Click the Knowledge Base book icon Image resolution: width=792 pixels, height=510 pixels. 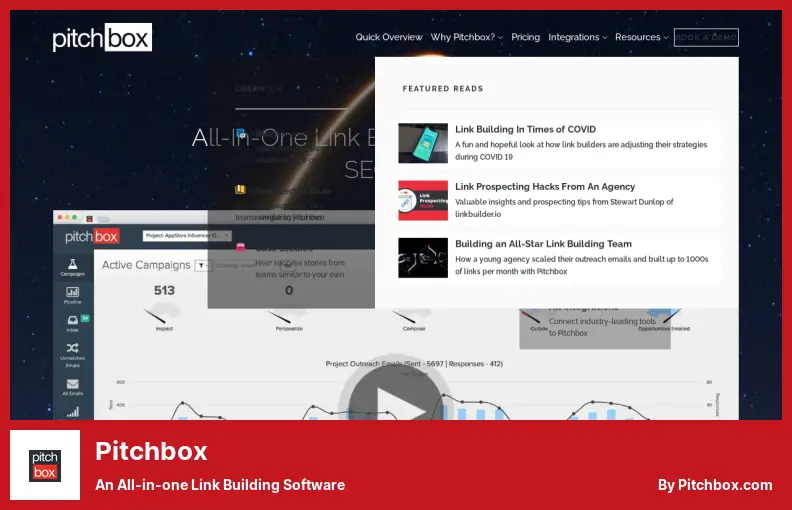[240, 190]
